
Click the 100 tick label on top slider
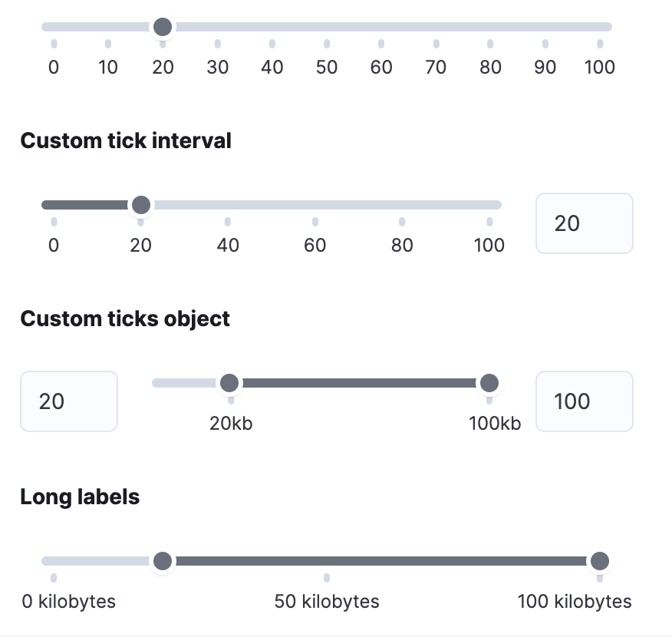pos(600,67)
